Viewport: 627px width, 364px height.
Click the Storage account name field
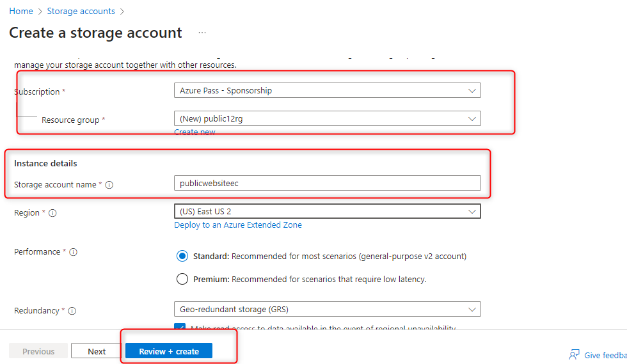coord(327,183)
